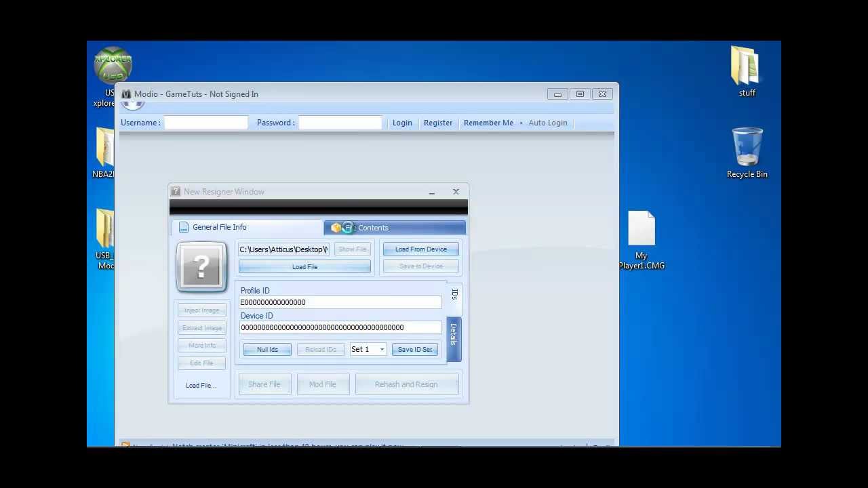Toggle Auto Login option
Screen dimensions: 868x488
547,123
